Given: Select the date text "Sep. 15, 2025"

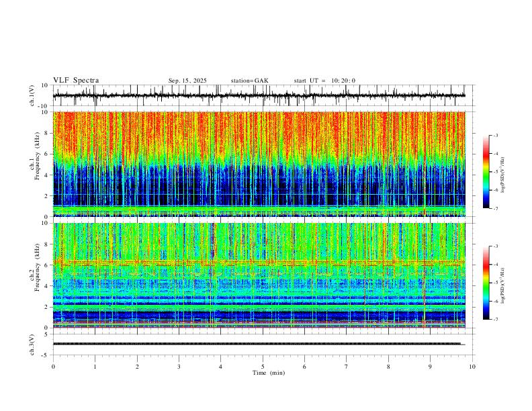Looking at the screenshot, I should coord(187,81).
